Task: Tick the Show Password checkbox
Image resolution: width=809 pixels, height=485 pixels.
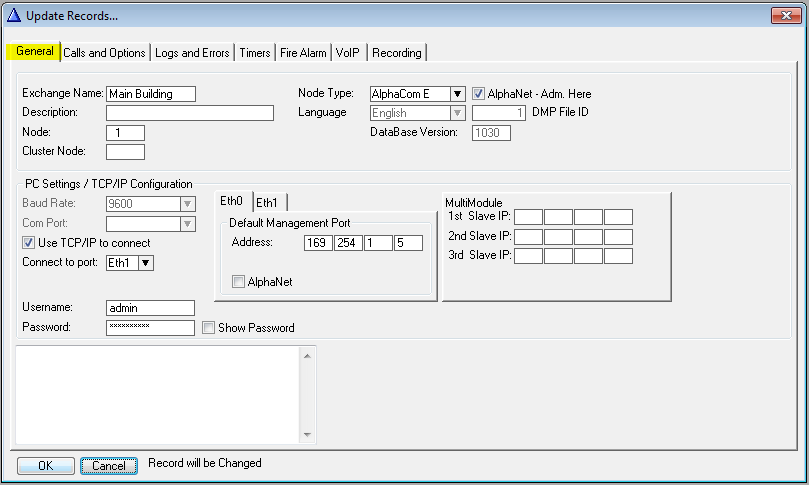Action: (x=208, y=328)
